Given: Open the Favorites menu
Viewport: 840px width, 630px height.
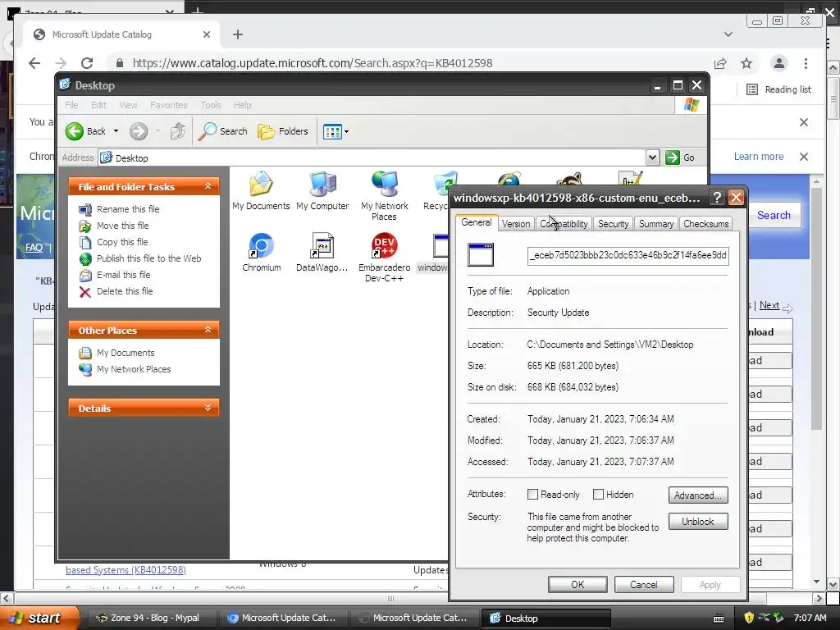Looking at the screenshot, I should tap(169, 105).
